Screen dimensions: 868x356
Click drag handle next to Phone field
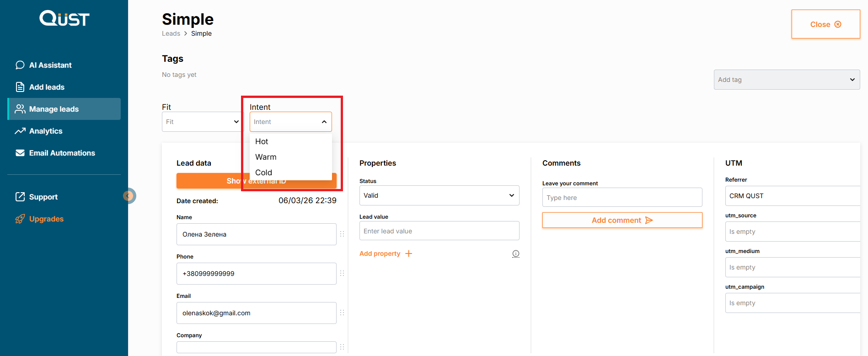coord(342,273)
